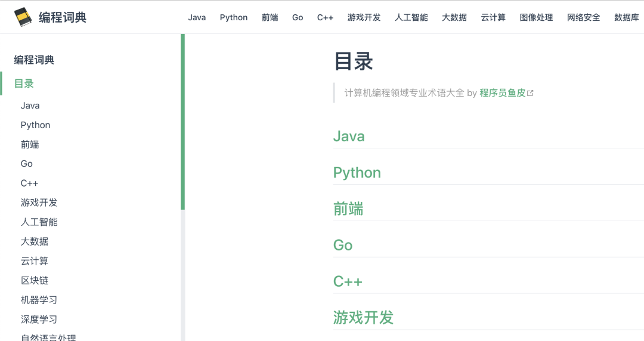Click the green sidebar scrollbar thumb
The width and height of the screenshot is (644, 341).
click(182, 122)
